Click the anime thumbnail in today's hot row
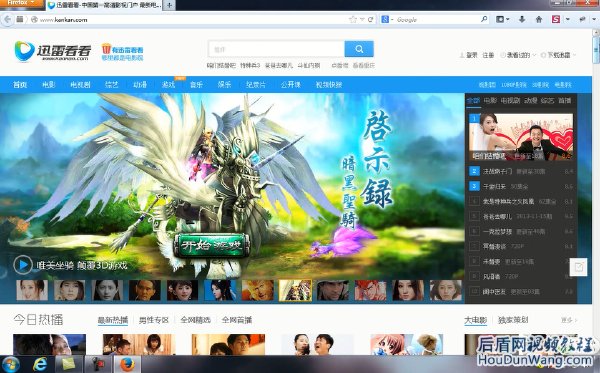This screenshot has height=373, width=600. (x=406, y=344)
